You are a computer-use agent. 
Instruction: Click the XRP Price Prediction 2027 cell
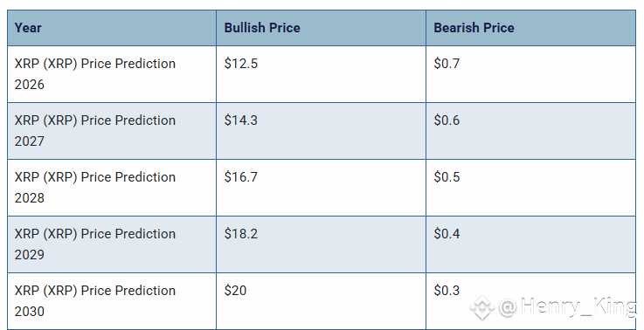[112, 131]
